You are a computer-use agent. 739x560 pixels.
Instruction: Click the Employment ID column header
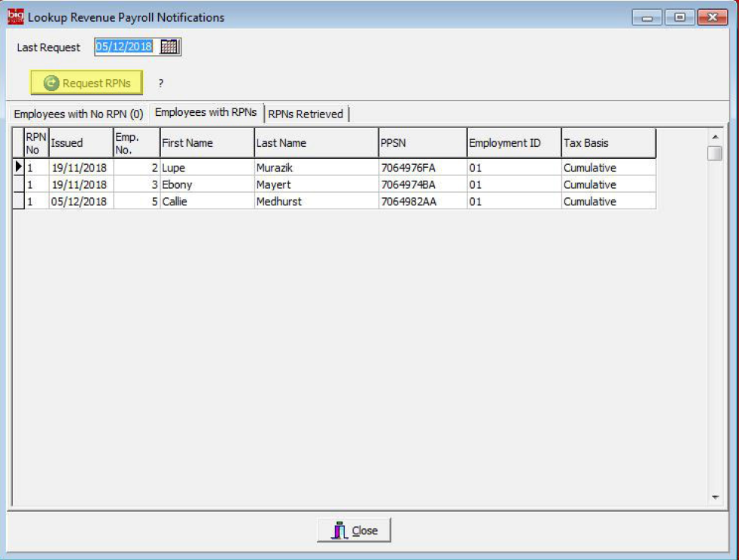click(x=514, y=143)
